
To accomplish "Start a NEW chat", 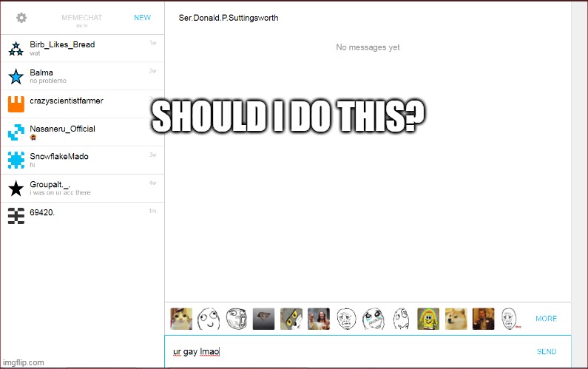I will point(143,18).
